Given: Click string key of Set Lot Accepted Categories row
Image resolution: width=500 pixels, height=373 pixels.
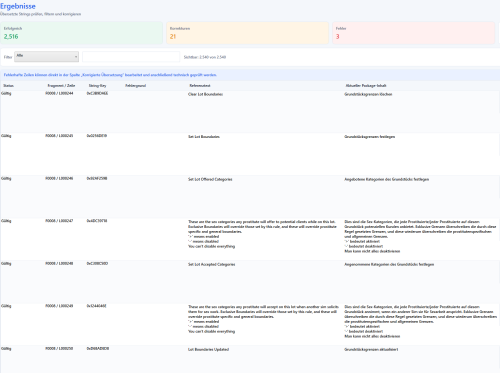Looking at the screenshot, I should (97, 263).
